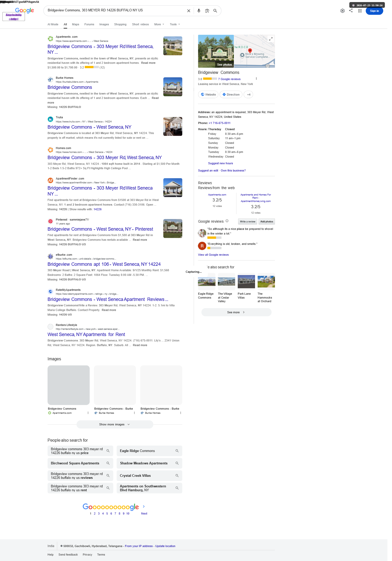Click the search icon for Eagle Ridge Commons suggestion
This screenshot has height=561, width=392.
click(x=177, y=451)
